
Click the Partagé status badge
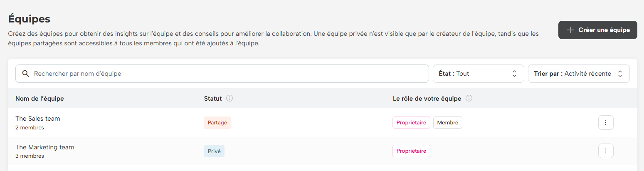coord(217,123)
